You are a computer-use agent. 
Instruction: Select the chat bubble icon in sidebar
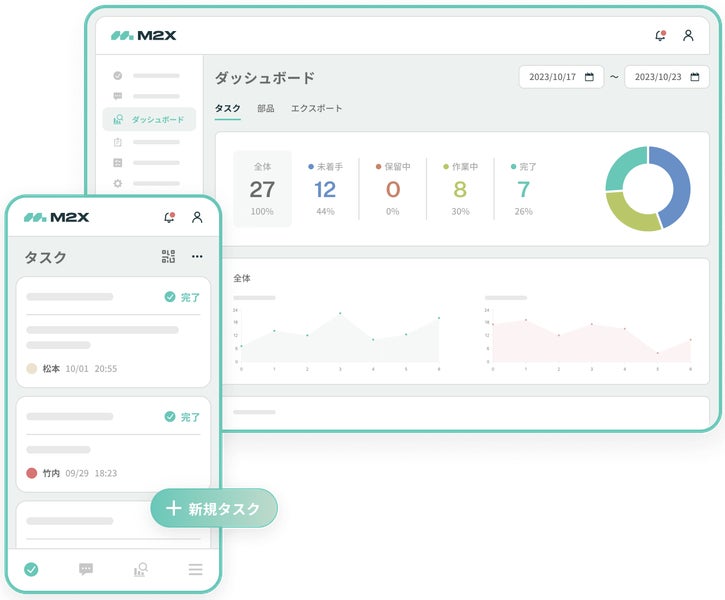[118, 96]
